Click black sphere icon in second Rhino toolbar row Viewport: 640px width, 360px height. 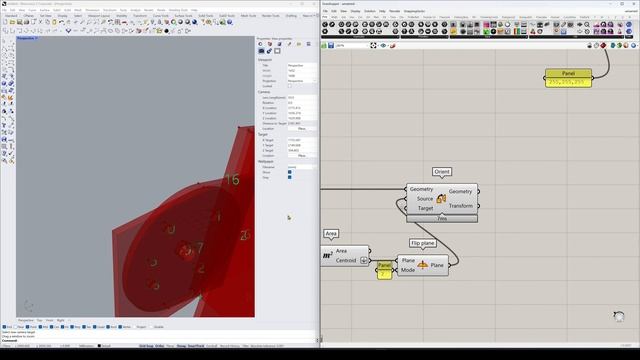[x=167, y=31]
